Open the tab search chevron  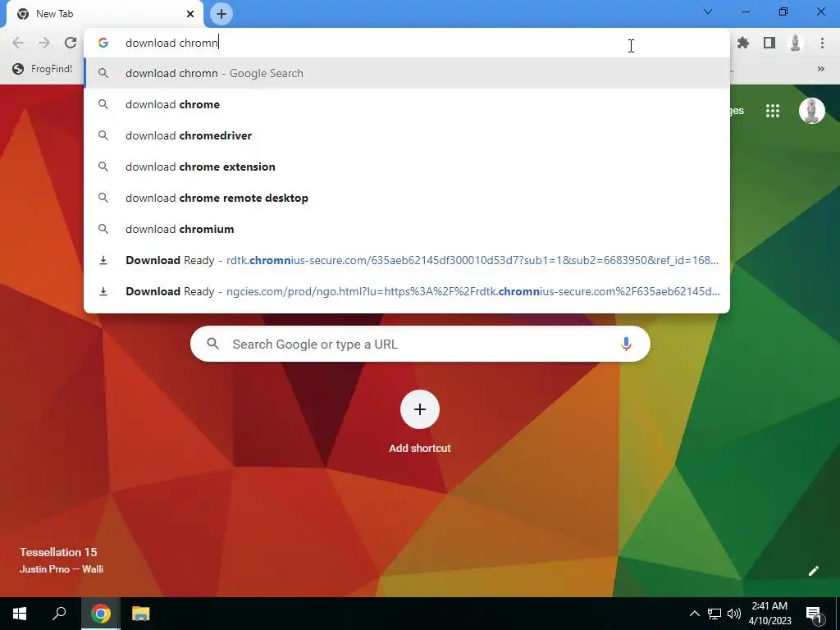[708, 11]
